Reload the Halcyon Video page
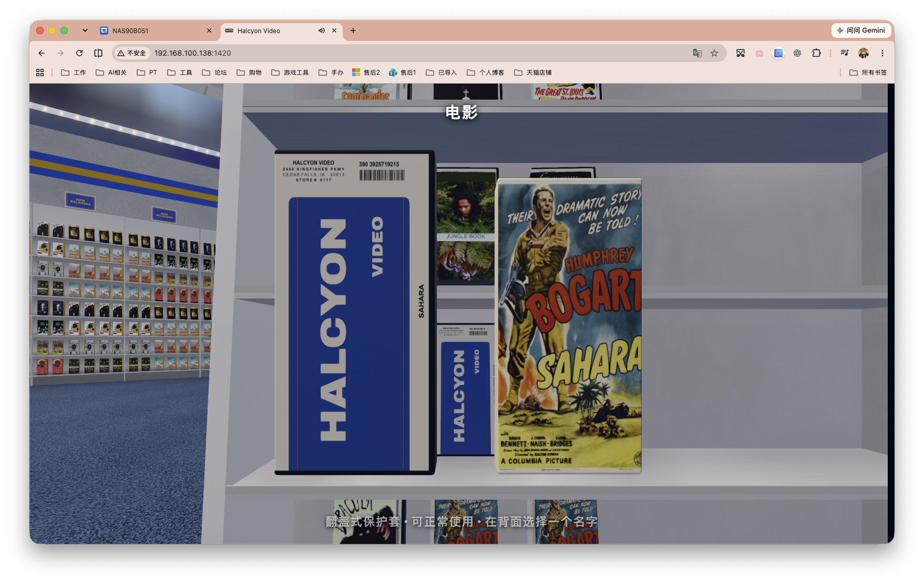 pyautogui.click(x=79, y=53)
